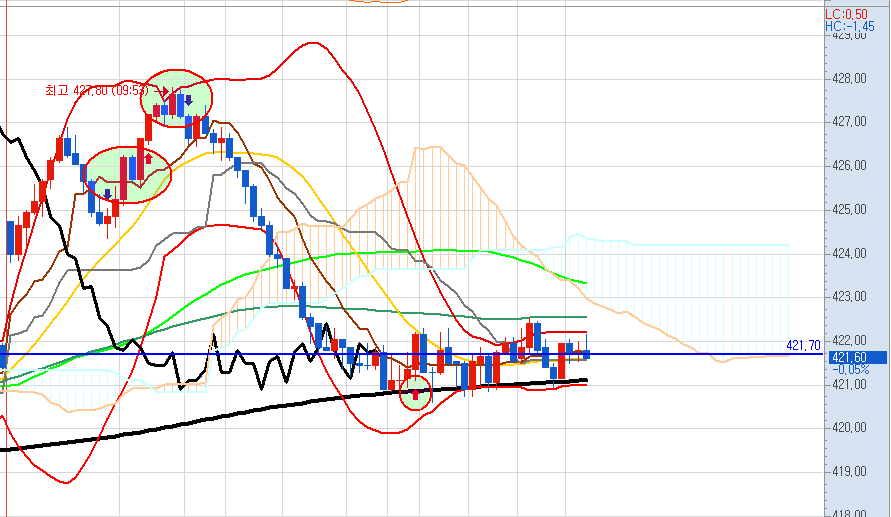Click the 420,00 price axis label

[850, 428]
